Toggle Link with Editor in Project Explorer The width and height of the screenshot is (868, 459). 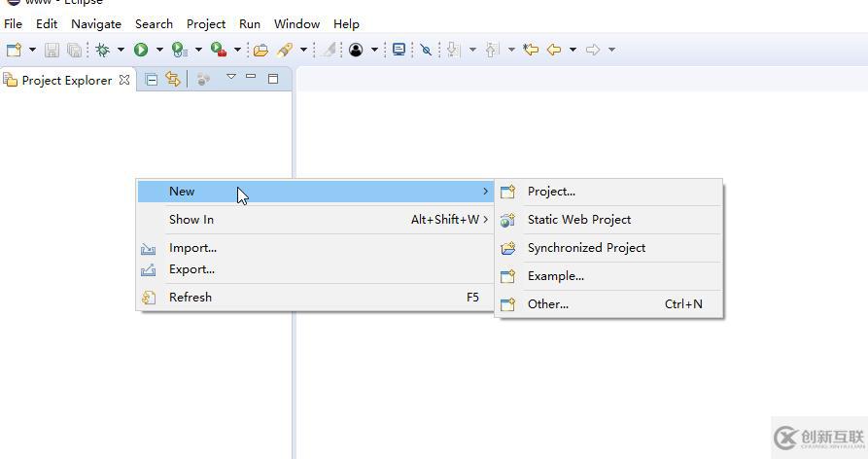pos(173,80)
